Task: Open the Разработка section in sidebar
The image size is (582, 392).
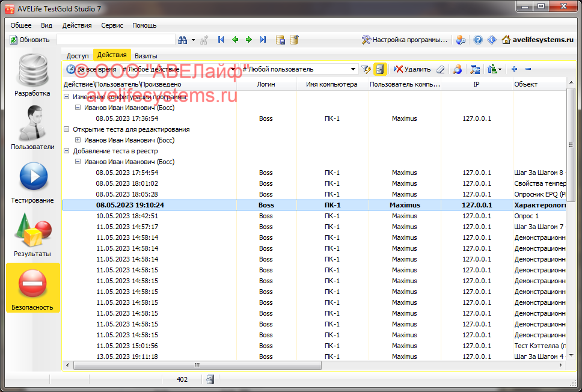Action: 32,75
